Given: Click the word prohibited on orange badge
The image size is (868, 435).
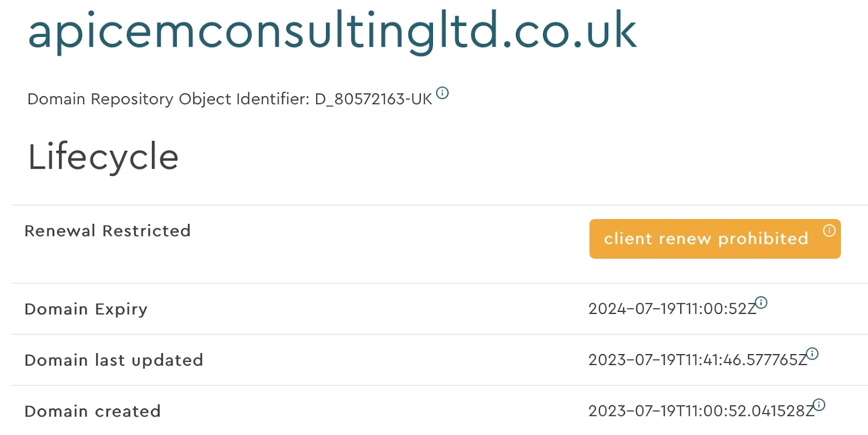Looking at the screenshot, I should [763, 239].
